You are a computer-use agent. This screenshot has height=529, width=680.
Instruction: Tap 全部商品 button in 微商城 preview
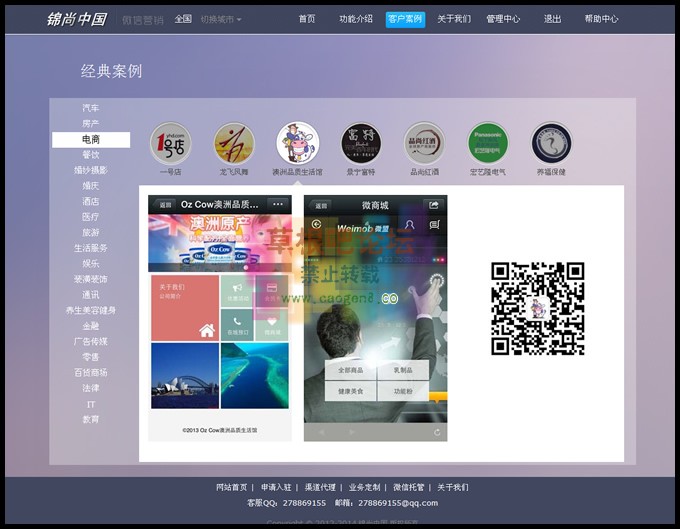tap(350, 370)
